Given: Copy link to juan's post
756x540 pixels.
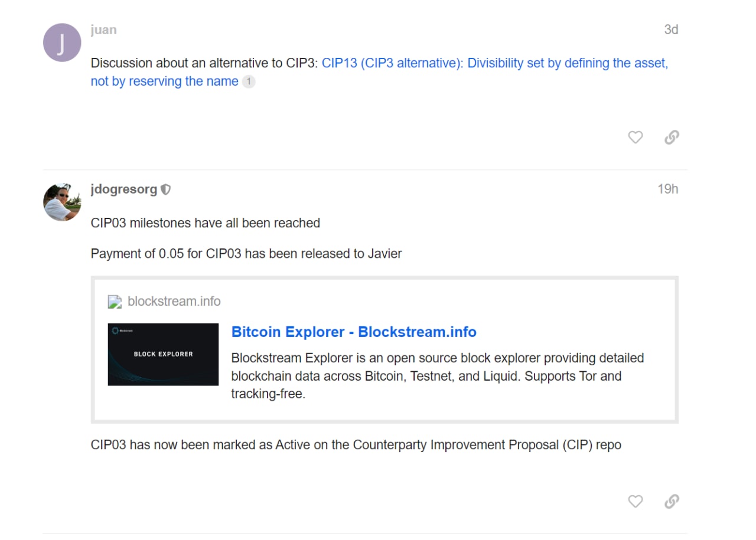Looking at the screenshot, I should coord(672,138).
